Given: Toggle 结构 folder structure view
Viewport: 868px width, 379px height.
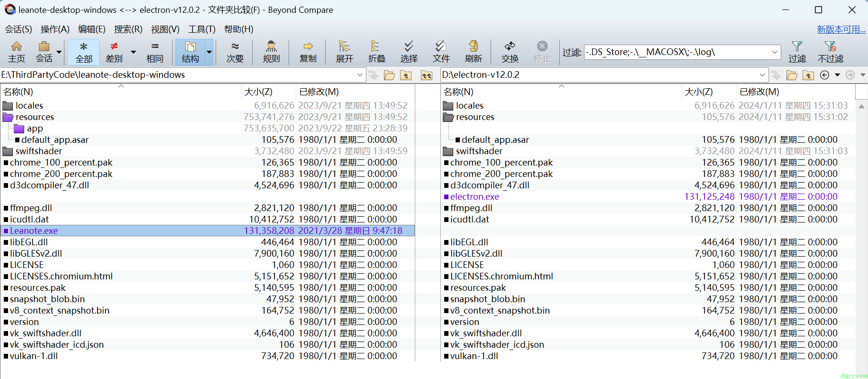Looking at the screenshot, I should (x=190, y=52).
